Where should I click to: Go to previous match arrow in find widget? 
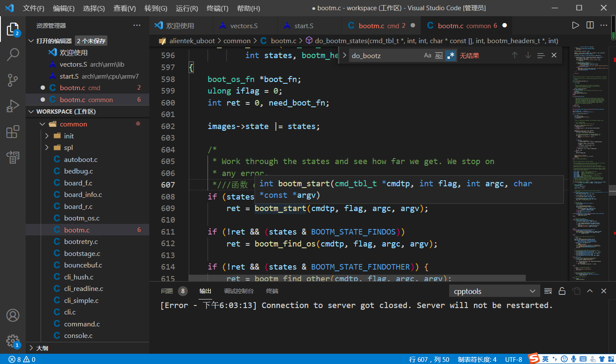click(515, 55)
